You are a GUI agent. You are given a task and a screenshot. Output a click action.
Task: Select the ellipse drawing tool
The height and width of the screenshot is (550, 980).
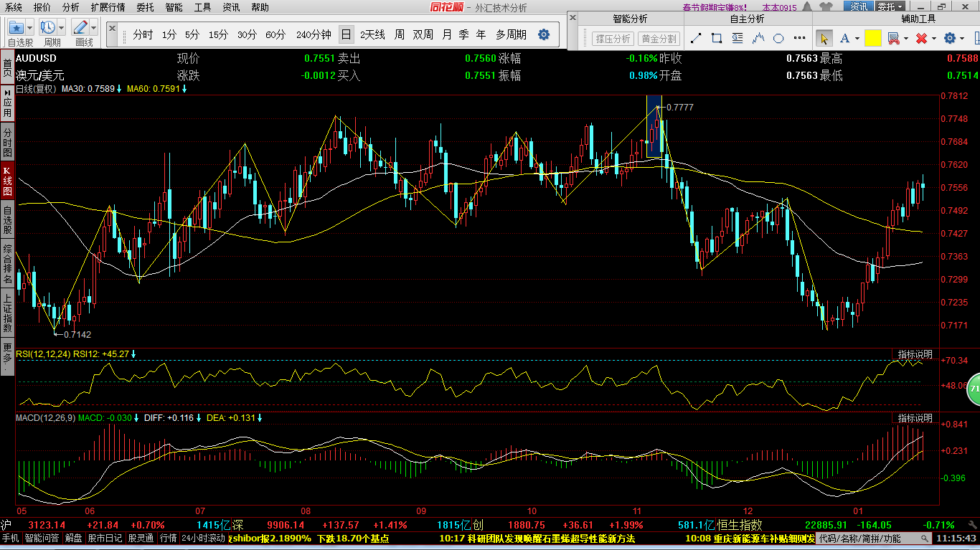(x=778, y=38)
